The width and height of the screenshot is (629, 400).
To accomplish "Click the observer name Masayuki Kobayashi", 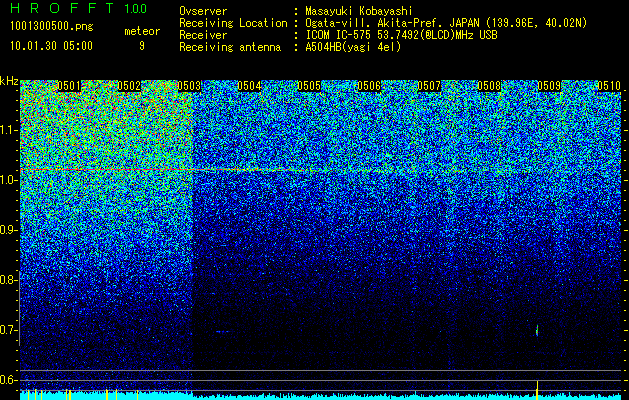I will pos(359,11).
